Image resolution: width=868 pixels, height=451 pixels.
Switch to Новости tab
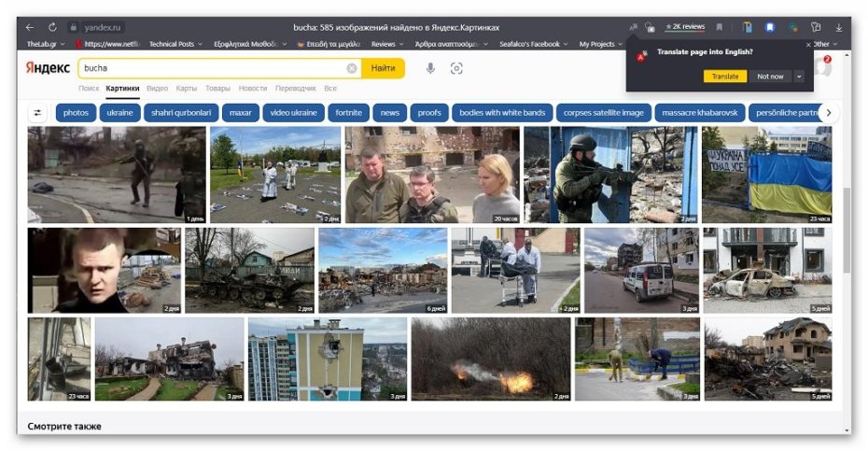[x=252, y=88]
